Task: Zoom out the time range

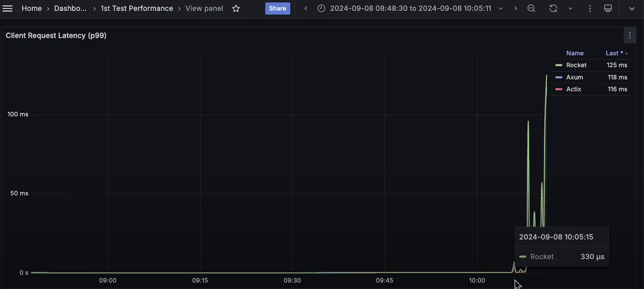Action: pyautogui.click(x=531, y=9)
